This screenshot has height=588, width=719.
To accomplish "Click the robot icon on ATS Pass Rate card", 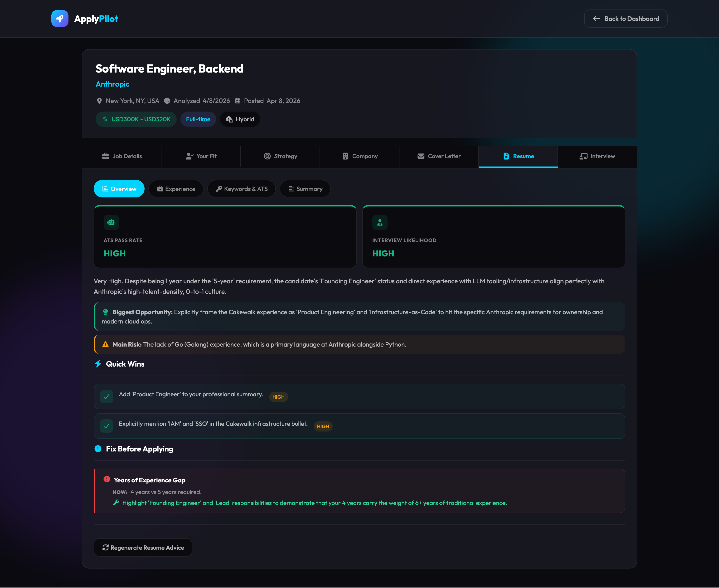I will tap(111, 223).
